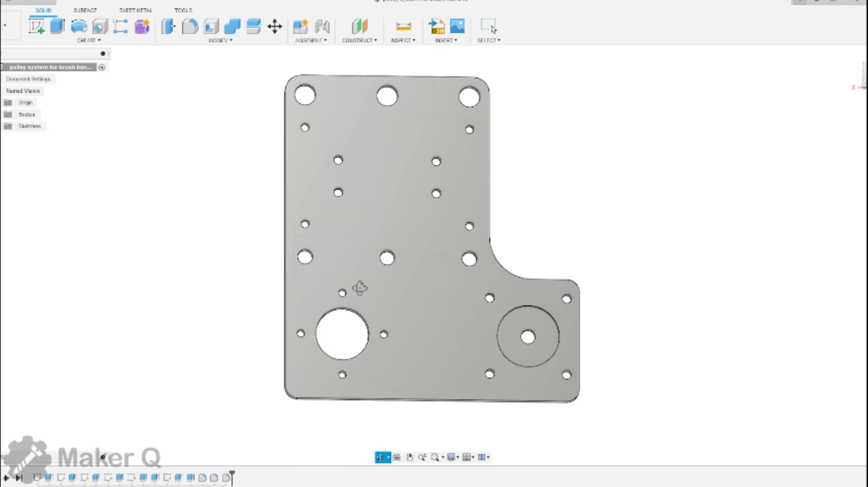This screenshot has height=487, width=868.
Task: Select the Revolve tool icon
Action: tap(79, 26)
